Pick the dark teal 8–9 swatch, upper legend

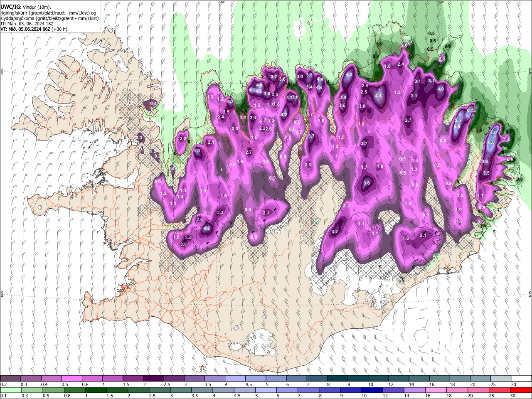click(x=337, y=378)
